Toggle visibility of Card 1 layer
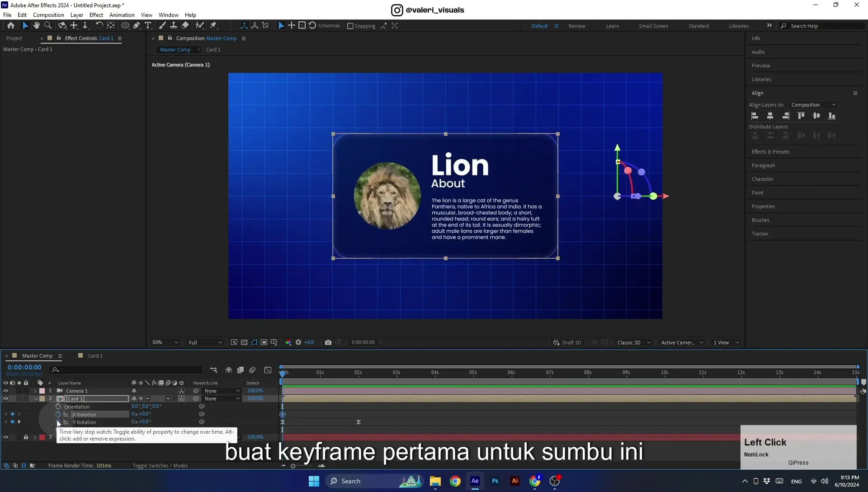 pos(6,398)
